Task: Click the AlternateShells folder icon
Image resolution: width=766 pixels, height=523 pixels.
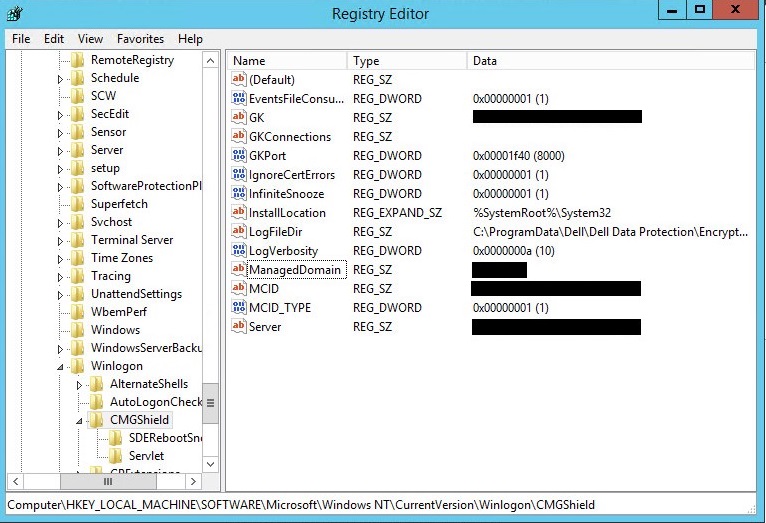Action: click(x=96, y=384)
